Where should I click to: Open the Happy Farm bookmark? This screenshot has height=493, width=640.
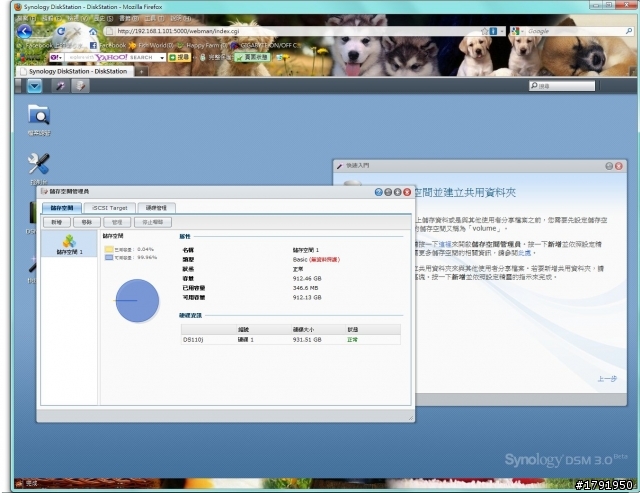pos(202,45)
